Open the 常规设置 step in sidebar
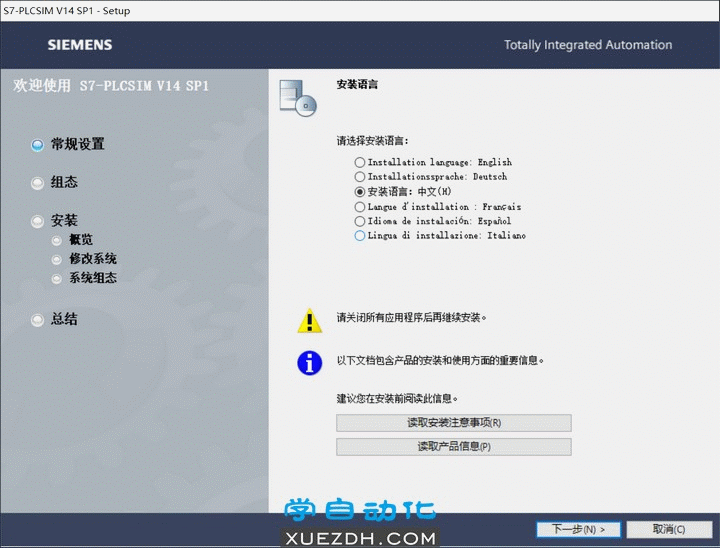Image resolution: width=720 pixels, height=548 pixels. click(68, 144)
